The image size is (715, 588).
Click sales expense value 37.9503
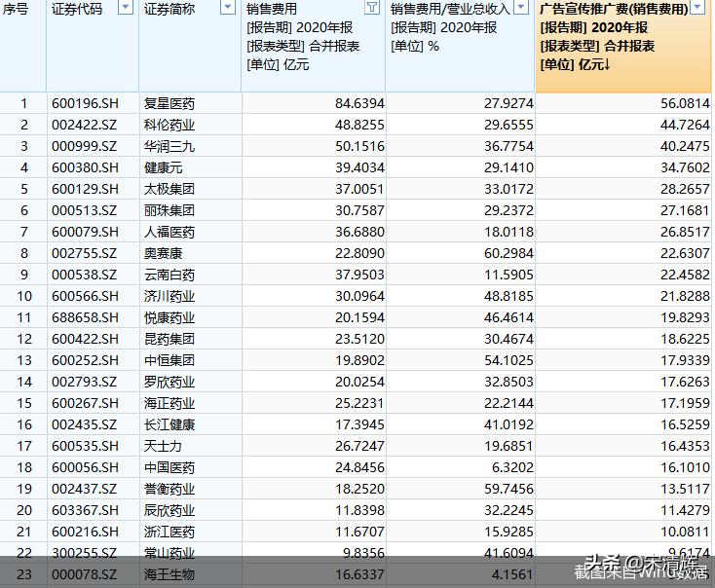coord(359,275)
